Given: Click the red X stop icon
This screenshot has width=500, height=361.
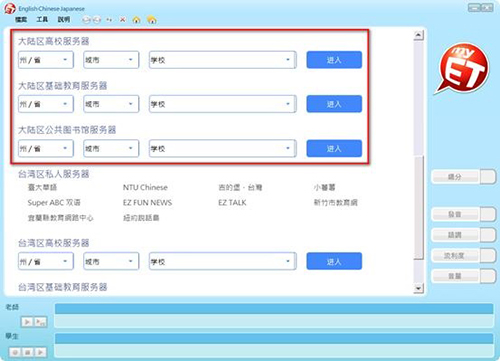Looking at the screenshot, I should (x=123, y=20).
